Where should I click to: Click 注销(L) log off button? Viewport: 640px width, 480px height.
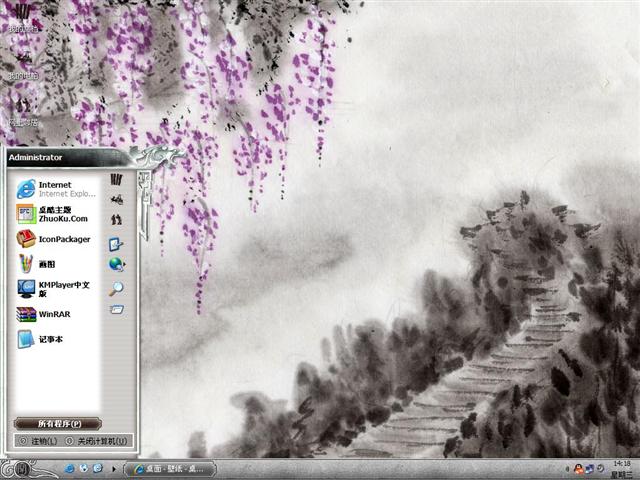[x=39, y=441]
